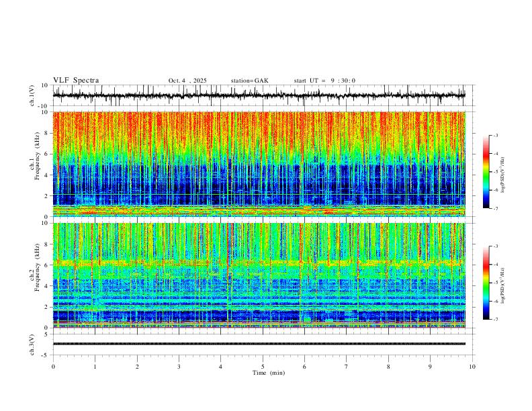
Task: Click the "station=GAK" header label
Action: click(249, 81)
